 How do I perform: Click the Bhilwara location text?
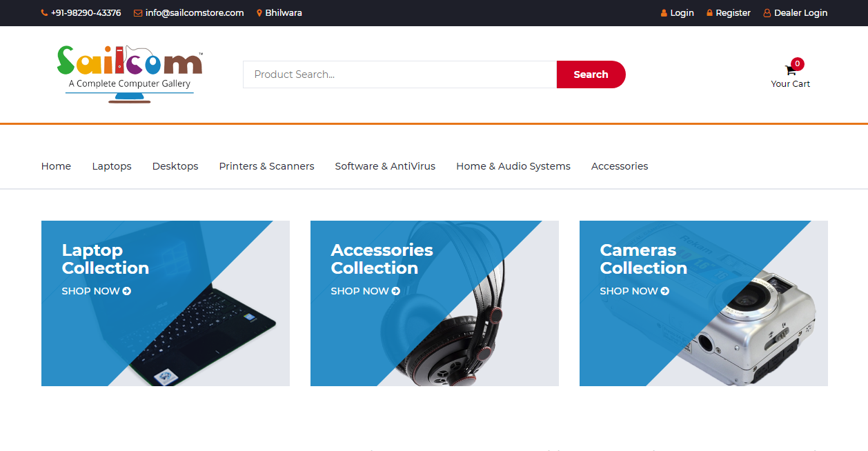[284, 13]
